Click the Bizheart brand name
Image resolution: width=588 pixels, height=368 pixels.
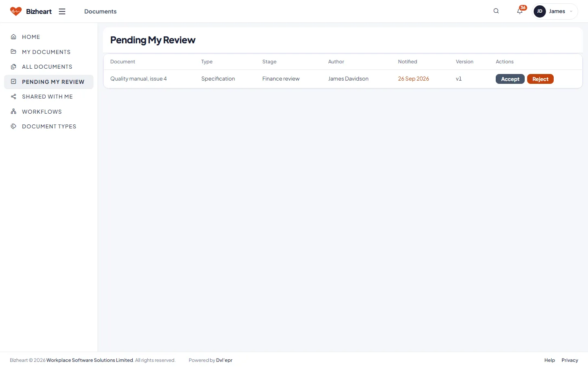pyautogui.click(x=39, y=11)
